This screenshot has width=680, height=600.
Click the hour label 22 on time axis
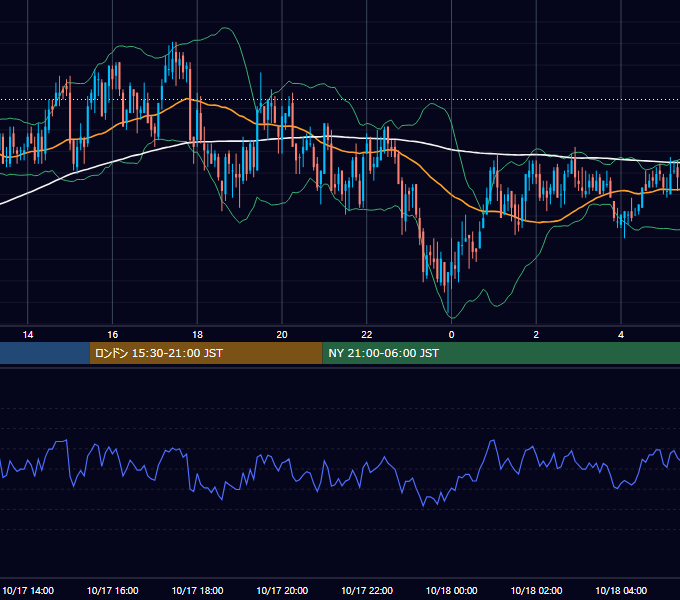pos(367,335)
